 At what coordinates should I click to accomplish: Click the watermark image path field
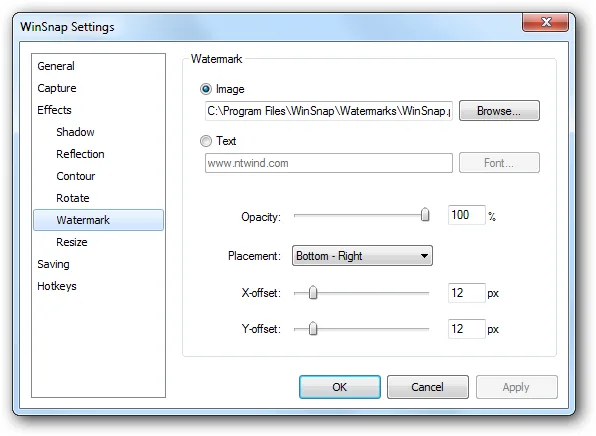pyautogui.click(x=329, y=111)
